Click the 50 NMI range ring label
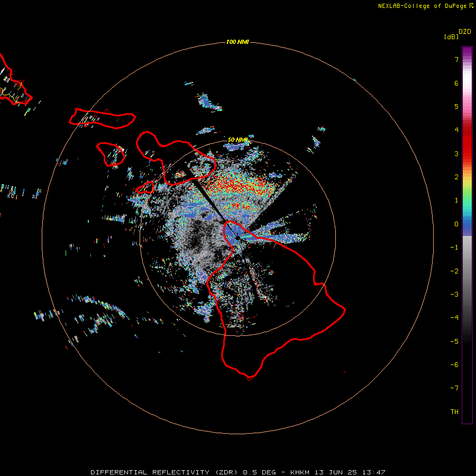Screen dimensions: 476x476 [x=237, y=140]
